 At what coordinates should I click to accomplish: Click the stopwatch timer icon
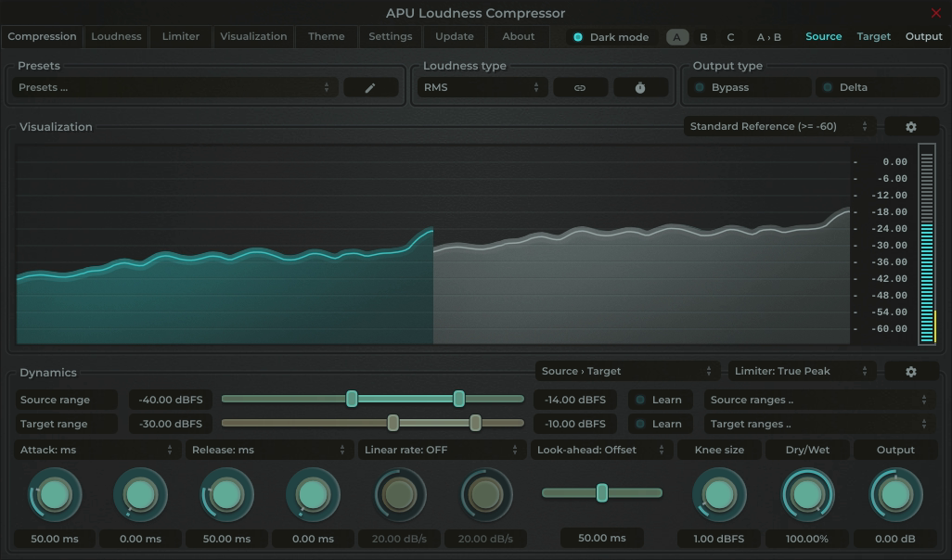click(640, 87)
